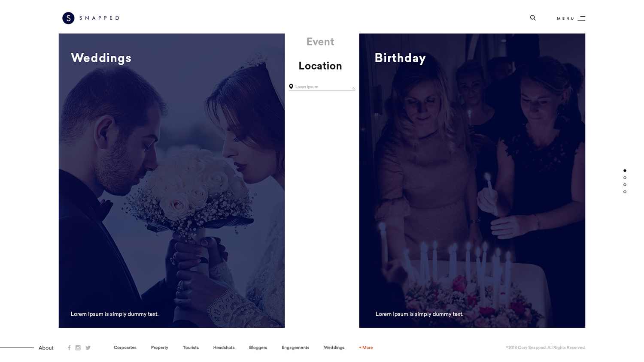Open the Twitter bird icon
The image size is (644, 362).
click(88, 348)
